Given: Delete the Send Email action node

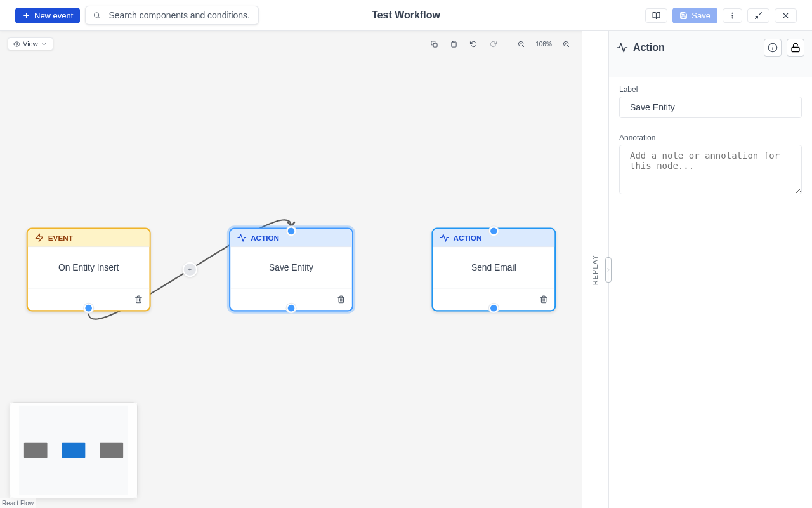Looking at the screenshot, I should click(544, 299).
